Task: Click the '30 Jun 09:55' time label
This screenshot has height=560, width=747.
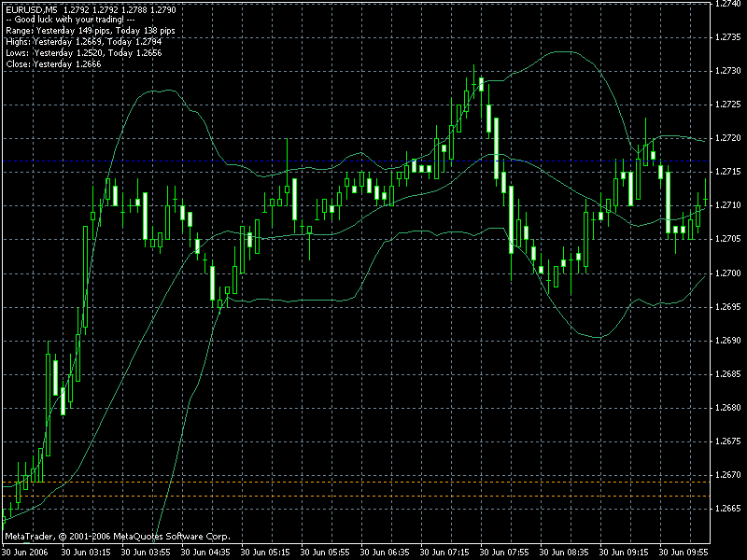Action: pyautogui.click(x=684, y=553)
